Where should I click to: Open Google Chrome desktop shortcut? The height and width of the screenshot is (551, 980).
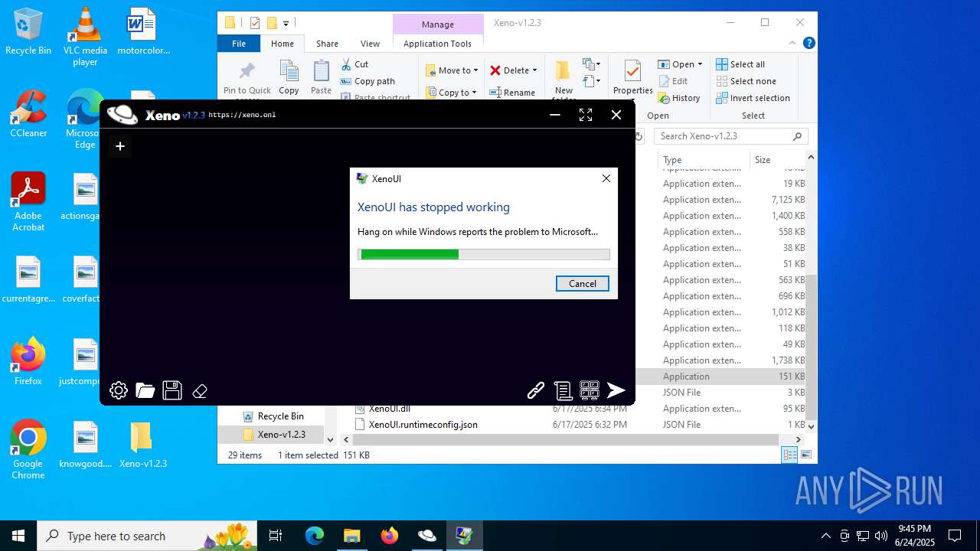point(28,450)
